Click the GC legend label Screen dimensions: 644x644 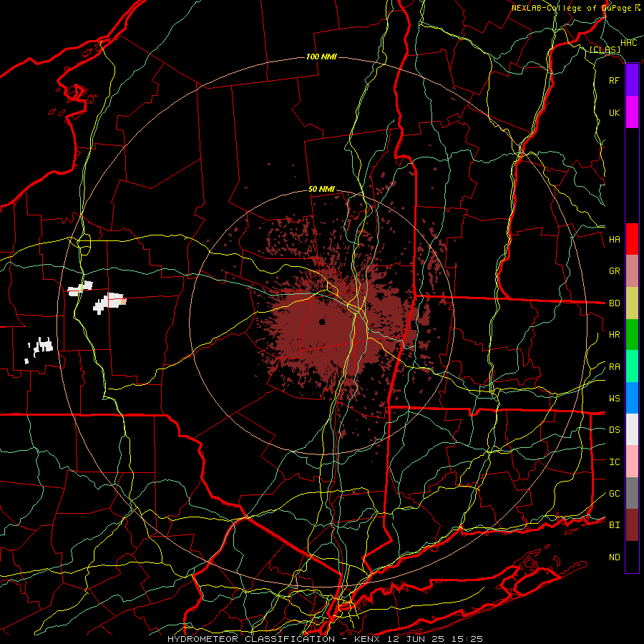pos(615,493)
